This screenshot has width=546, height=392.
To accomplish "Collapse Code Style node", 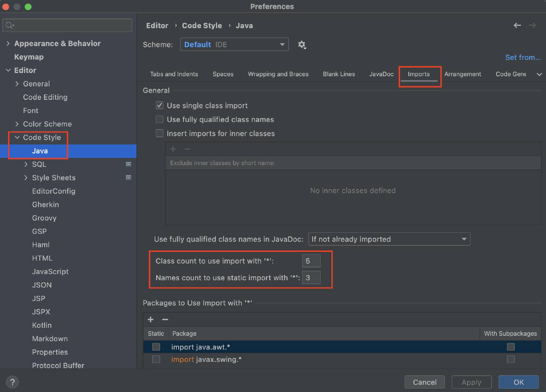I will pyautogui.click(x=17, y=138).
